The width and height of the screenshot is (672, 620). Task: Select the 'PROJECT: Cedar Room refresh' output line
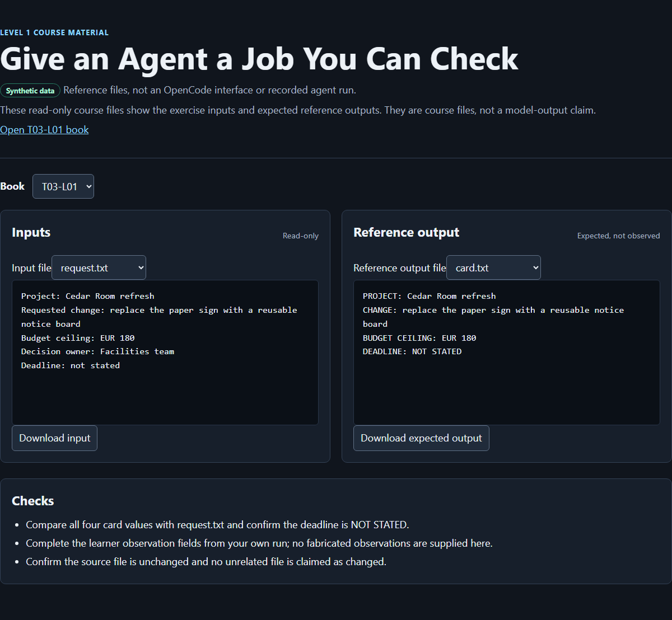[430, 296]
